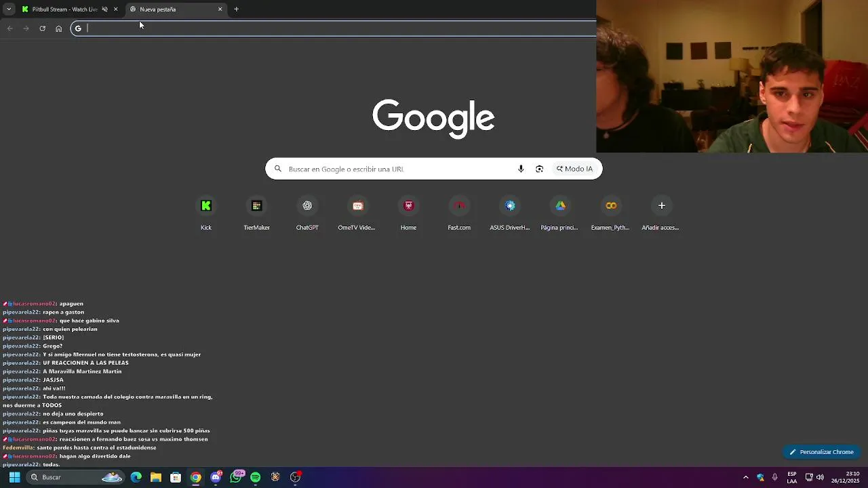Open the OmeTV Video shortcut
Image resolution: width=868 pixels, height=488 pixels.
(x=357, y=213)
